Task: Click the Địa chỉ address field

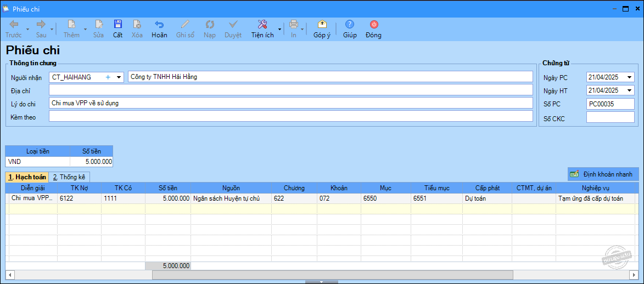Action: pyautogui.click(x=291, y=89)
